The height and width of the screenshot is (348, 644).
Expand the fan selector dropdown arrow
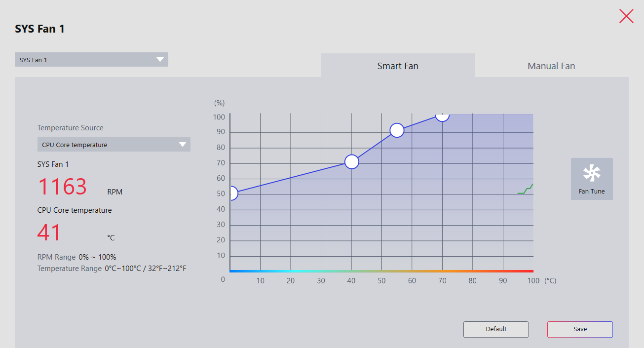pyautogui.click(x=160, y=60)
